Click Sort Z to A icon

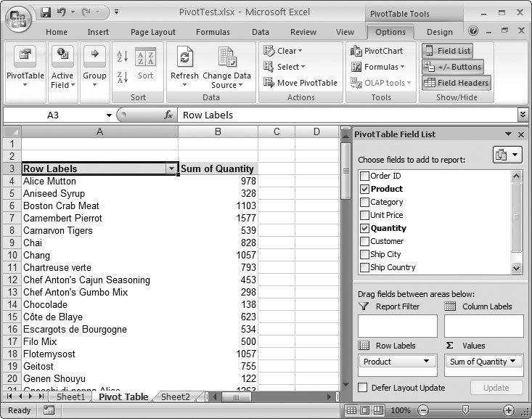click(x=122, y=76)
